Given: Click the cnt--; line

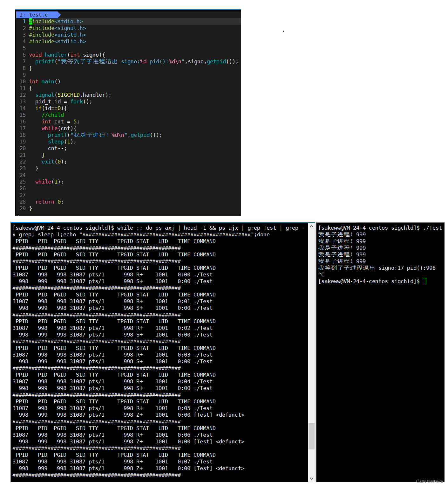Looking at the screenshot, I should click(x=57, y=148).
